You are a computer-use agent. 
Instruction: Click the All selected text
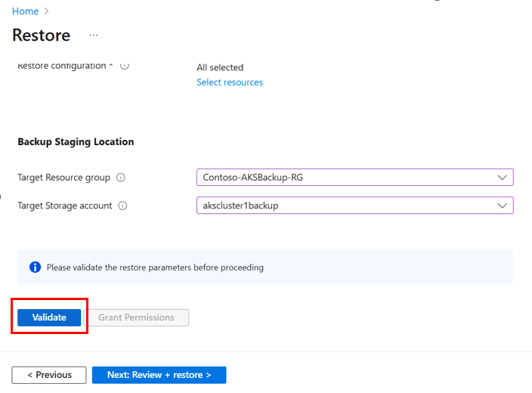pos(220,67)
